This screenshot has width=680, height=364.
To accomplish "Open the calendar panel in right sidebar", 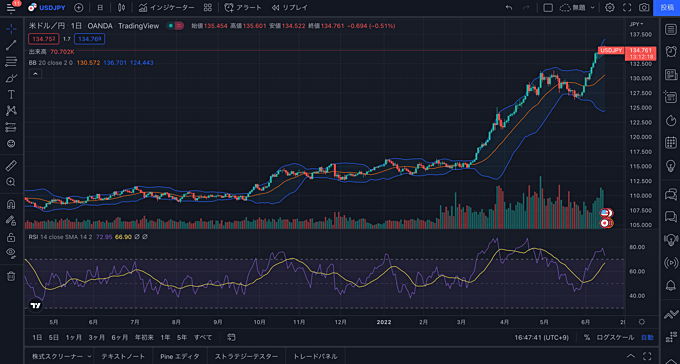I will pyautogui.click(x=670, y=142).
